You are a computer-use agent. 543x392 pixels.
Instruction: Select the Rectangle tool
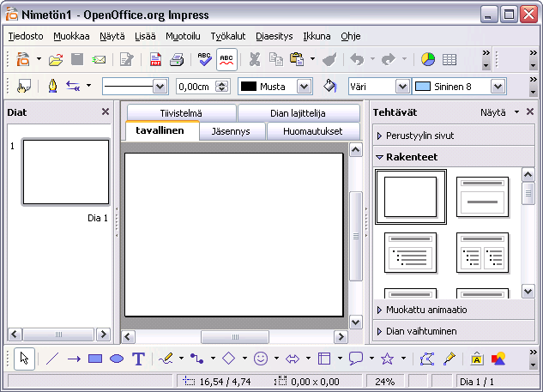coord(95,359)
